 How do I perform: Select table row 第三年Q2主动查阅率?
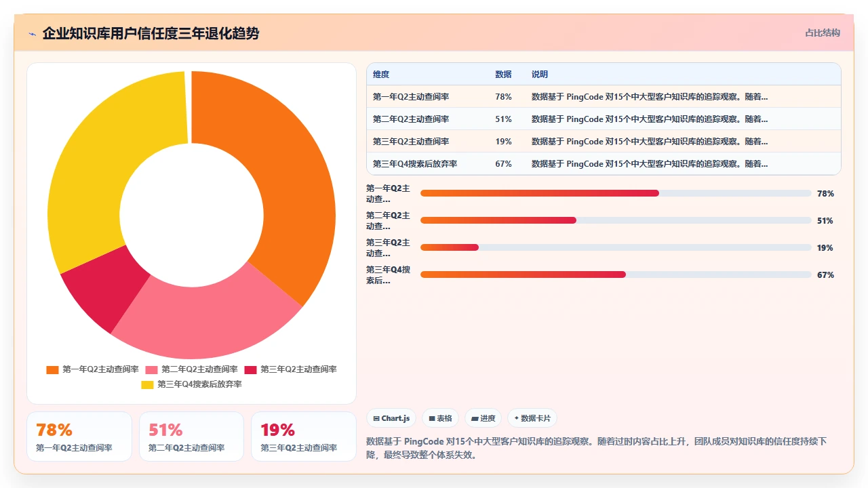tap(604, 142)
